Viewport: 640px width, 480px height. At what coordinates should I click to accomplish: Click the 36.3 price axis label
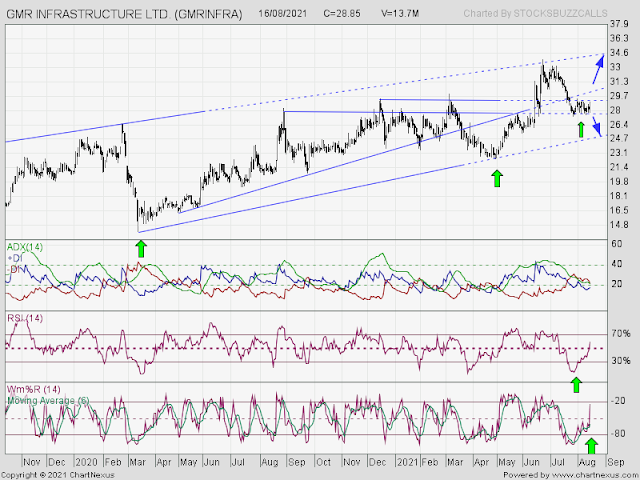point(619,38)
